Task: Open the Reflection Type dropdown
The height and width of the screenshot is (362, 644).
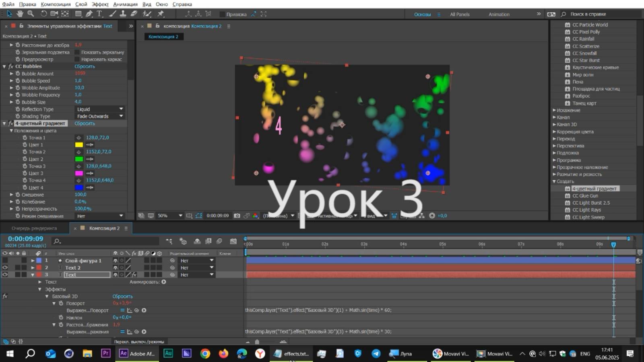Action: [x=99, y=109]
